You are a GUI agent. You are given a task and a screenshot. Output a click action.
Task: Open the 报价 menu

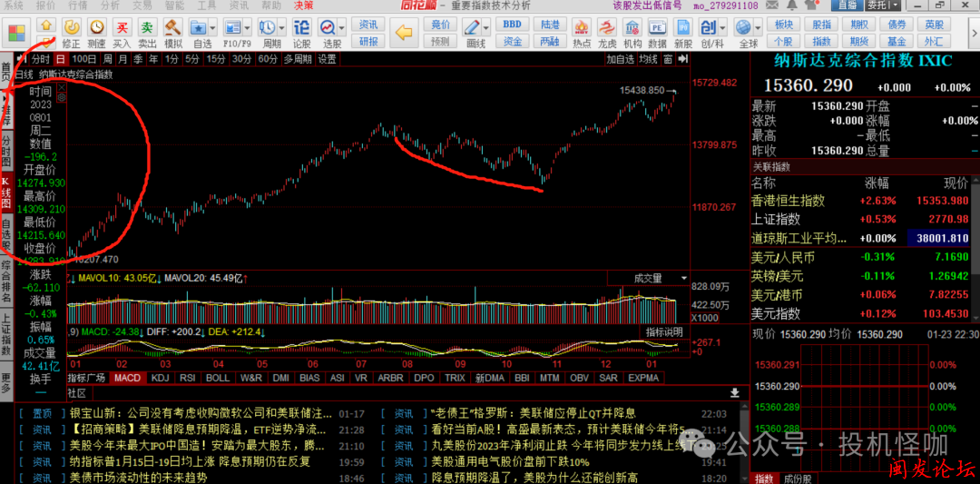(x=45, y=5)
